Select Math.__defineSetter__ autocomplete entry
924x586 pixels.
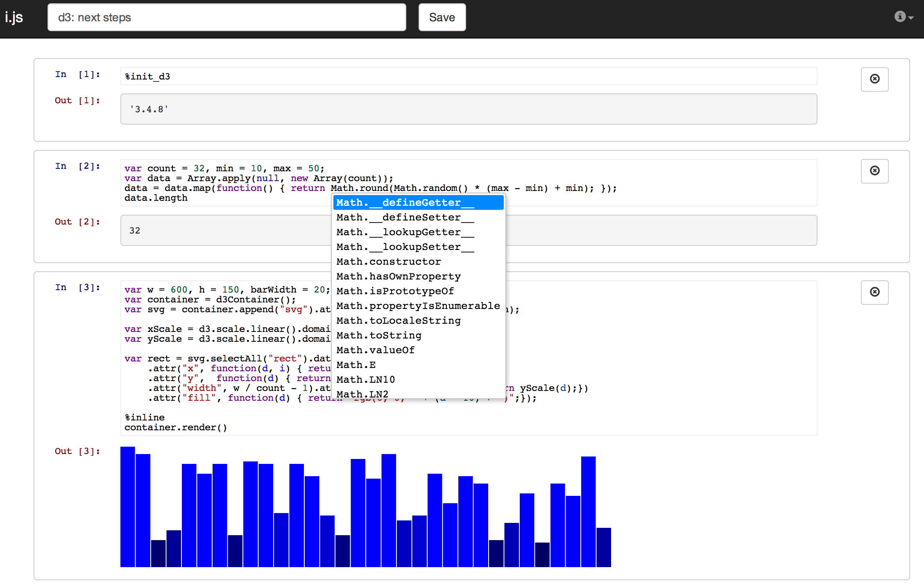coord(418,217)
